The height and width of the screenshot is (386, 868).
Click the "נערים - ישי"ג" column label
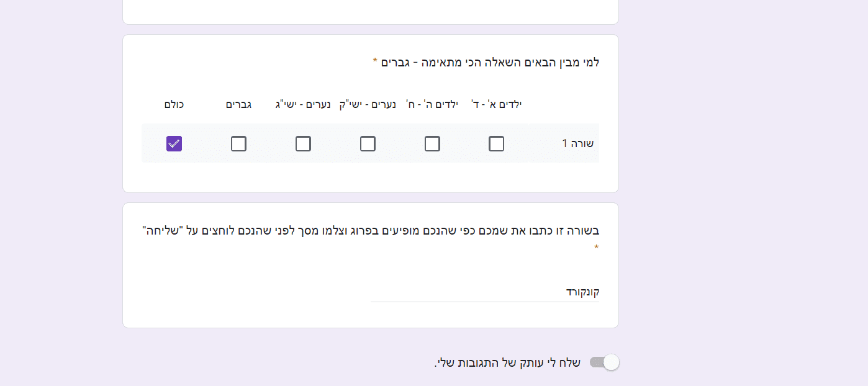[x=303, y=104]
